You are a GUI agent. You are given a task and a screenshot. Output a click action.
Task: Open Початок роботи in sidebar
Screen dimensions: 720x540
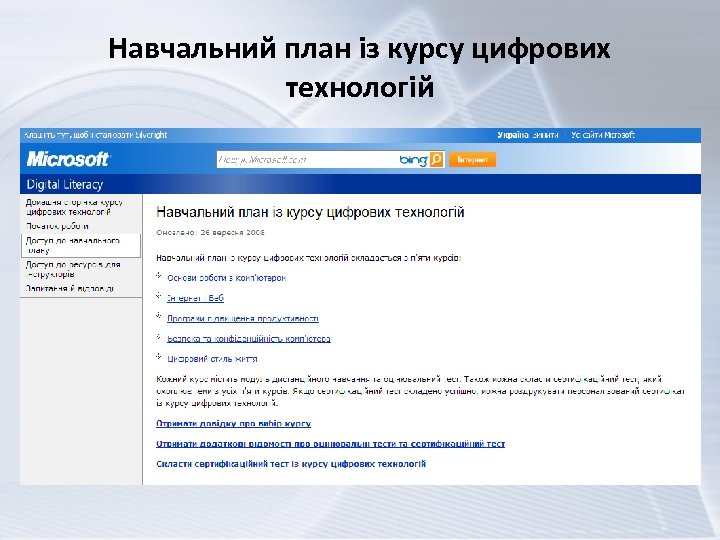pos(57,226)
